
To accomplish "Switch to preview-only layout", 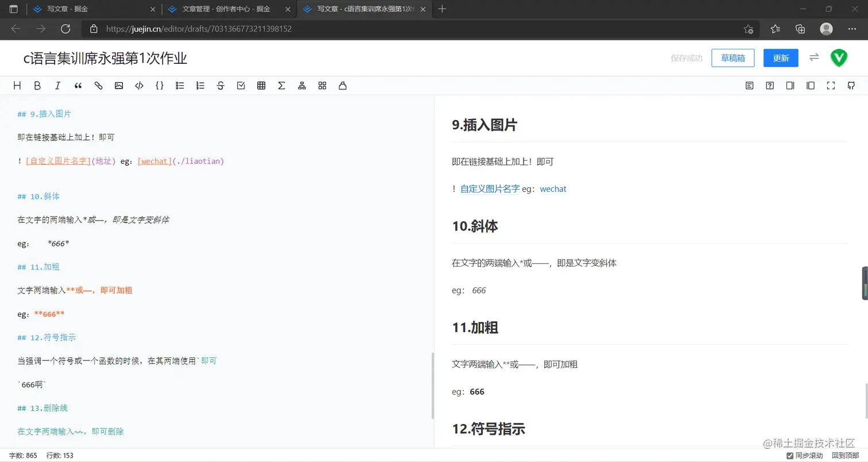I will pos(811,86).
